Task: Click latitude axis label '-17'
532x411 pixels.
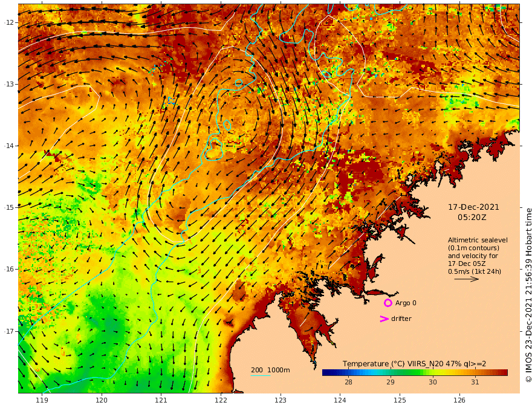Action: pyautogui.click(x=9, y=331)
